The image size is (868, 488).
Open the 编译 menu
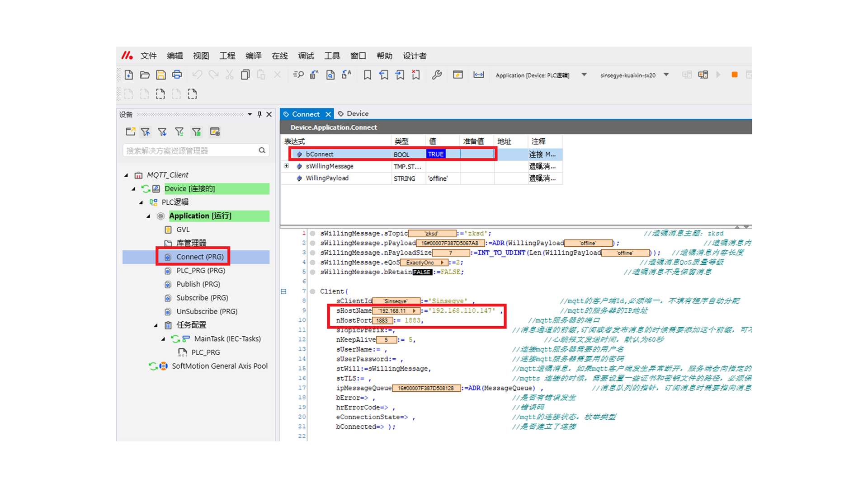[253, 56]
